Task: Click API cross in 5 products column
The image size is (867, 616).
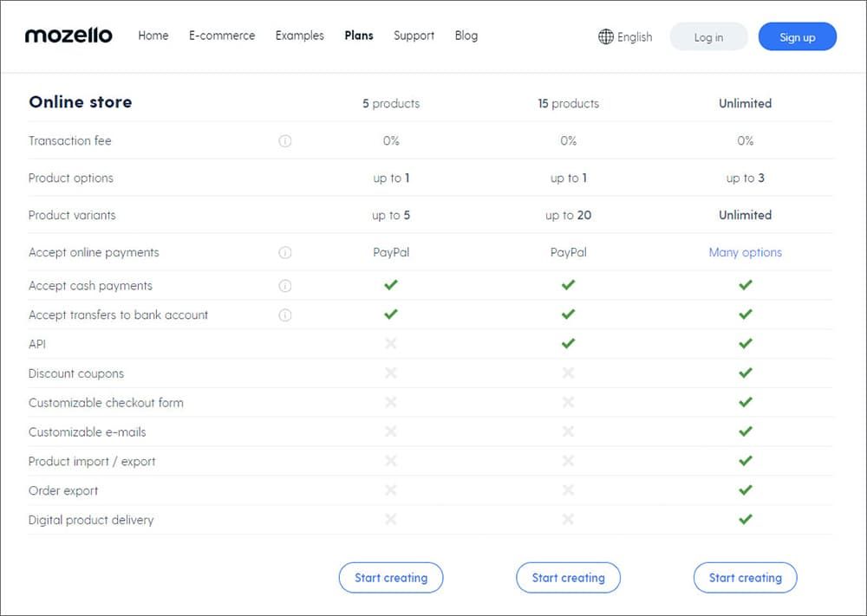Action: tap(391, 344)
